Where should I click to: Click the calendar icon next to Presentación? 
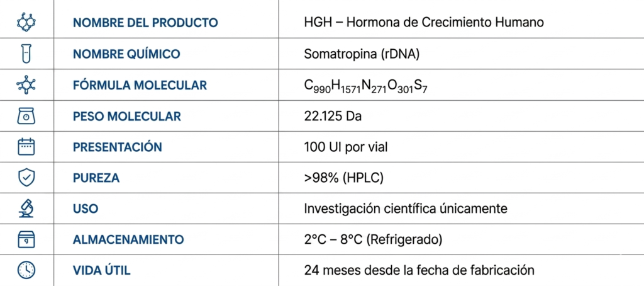coord(26,147)
